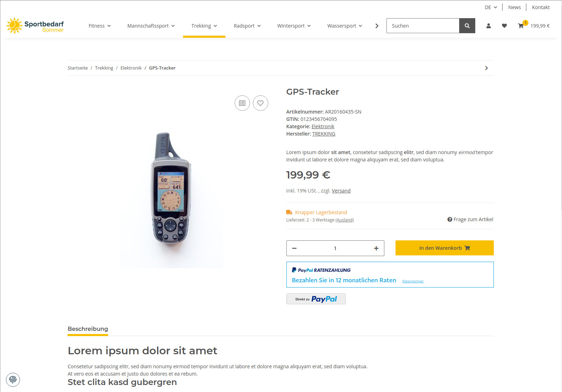Open the Trekking navigation menu
The width and height of the screenshot is (562, 392).
point(204,26)
